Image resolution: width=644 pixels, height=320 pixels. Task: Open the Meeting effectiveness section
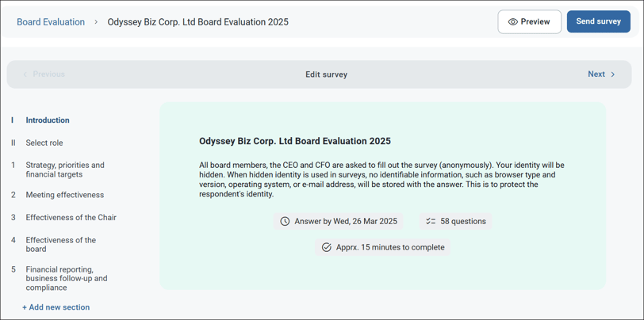(x=65, y=195)
